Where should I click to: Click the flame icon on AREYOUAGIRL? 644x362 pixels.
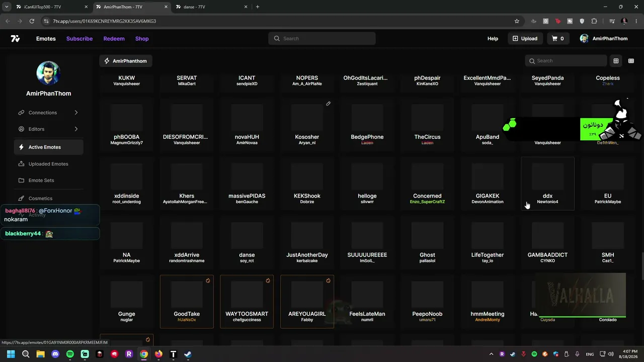pos(328,281)
